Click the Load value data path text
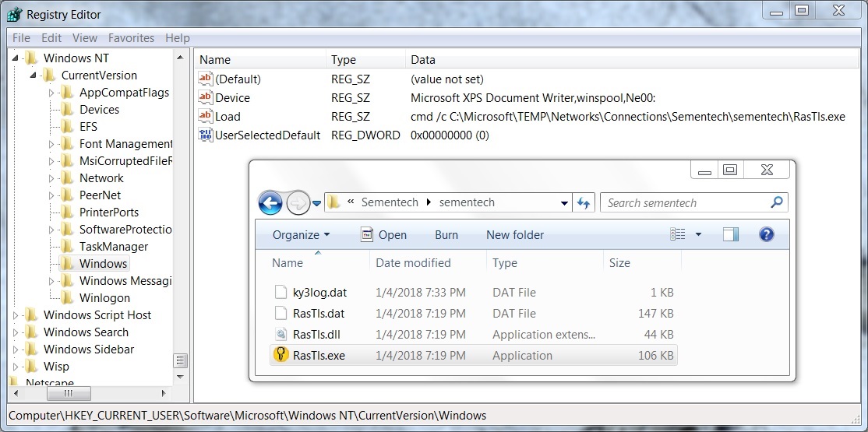The width and height of the screenshot is (868, 432). [628, 117]
